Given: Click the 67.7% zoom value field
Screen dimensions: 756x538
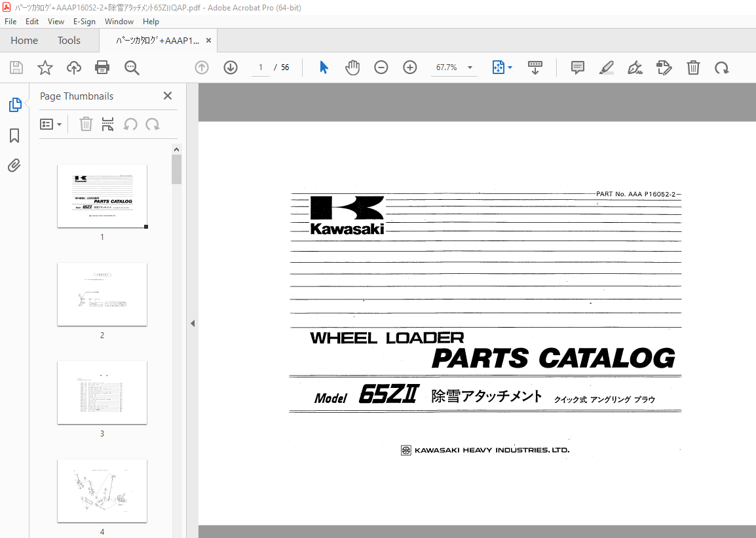Looking at the screenshot, I should pyautogui.click(x=447, y=67).
